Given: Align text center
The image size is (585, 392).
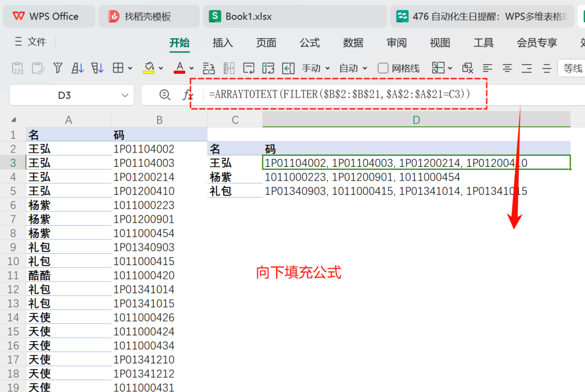Looking at the screenshot, I should point(507,69).
